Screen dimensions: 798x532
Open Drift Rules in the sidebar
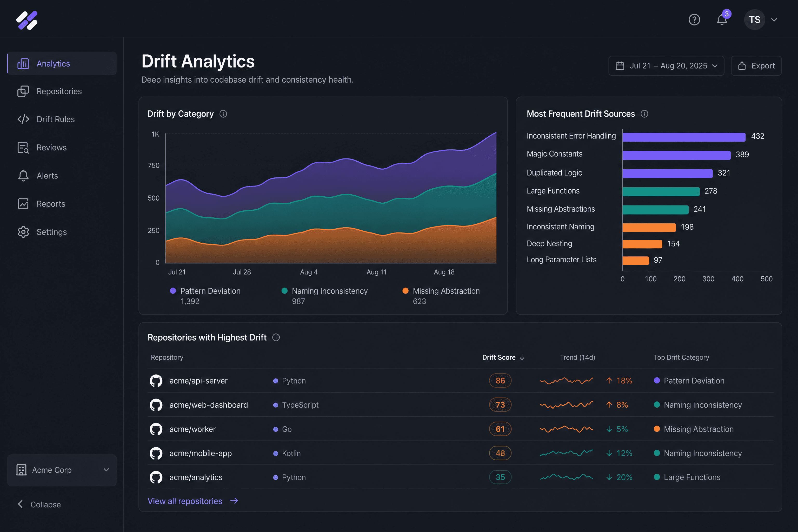[x=62, y=119]
